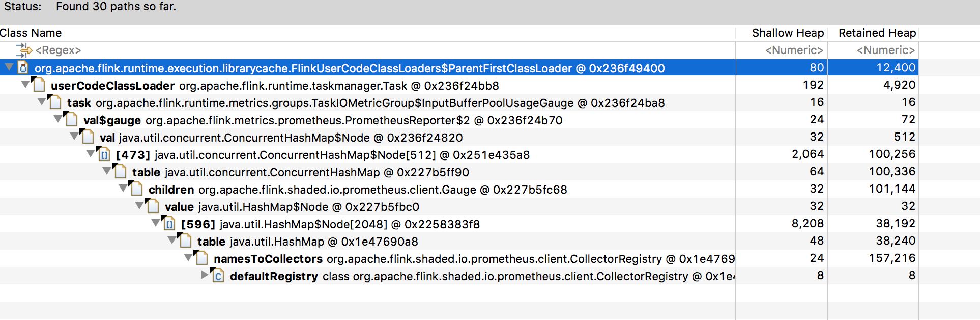Click the Retained Heap Numeric filter field
Image resolution: width=980 pixels, height=320 pixels.
click(x=885, y=50)
